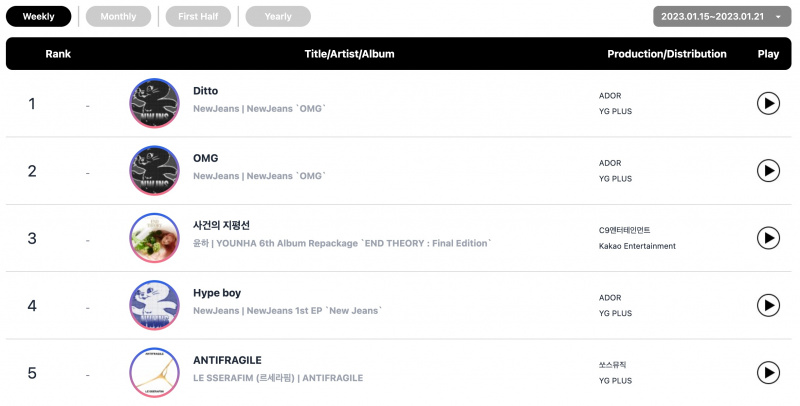
Task: Select the Weekly chart tab
Action: (39, 16)
